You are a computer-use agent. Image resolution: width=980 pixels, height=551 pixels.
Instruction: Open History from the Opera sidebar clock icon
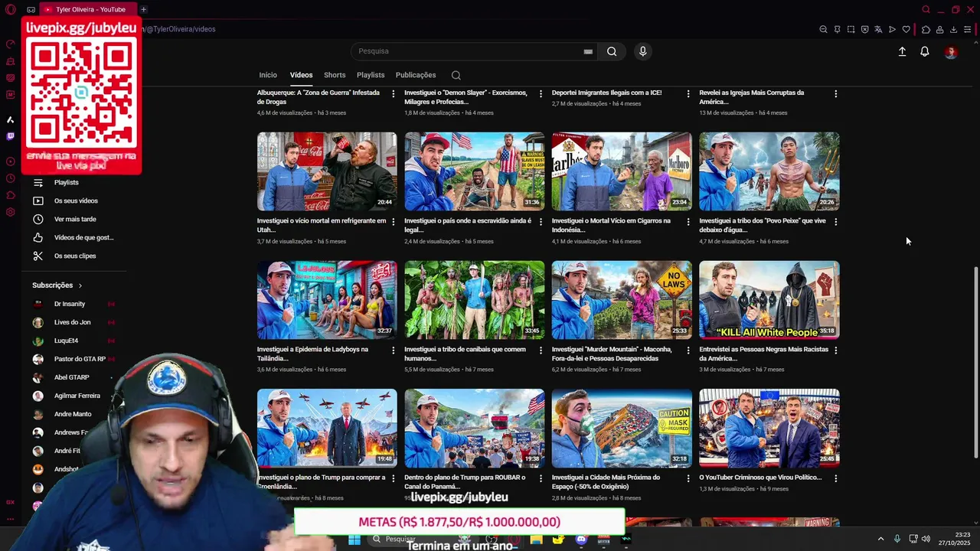[10, 178]
